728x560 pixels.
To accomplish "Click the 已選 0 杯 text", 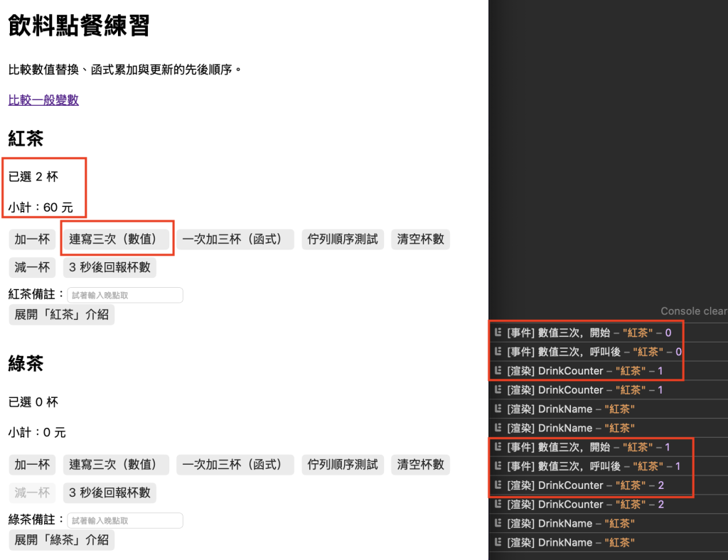I will [33, 402].
